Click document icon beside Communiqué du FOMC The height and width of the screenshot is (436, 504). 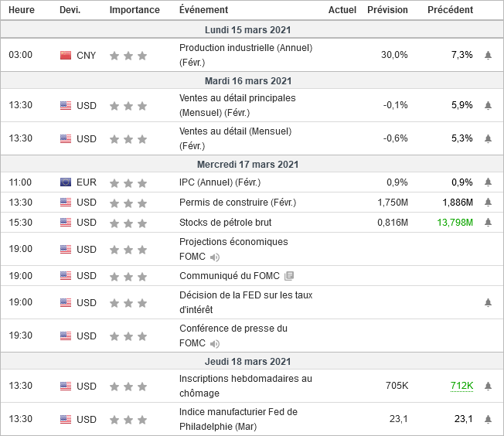pyautogui.click(x=289, y=276)
